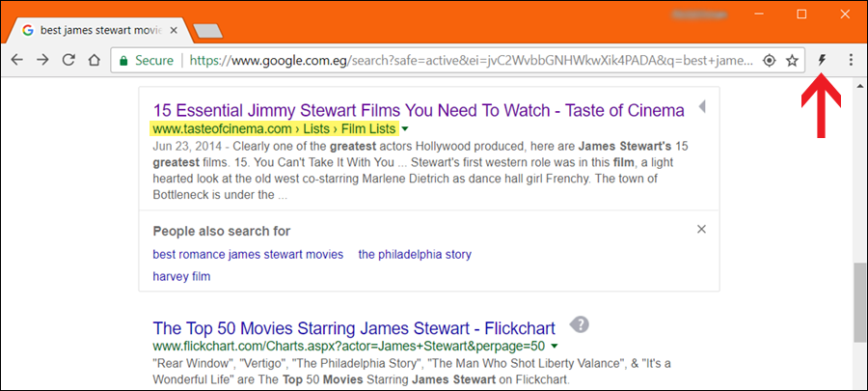Click the Jun 23, 2014 snippet text
868x391 pixels.
pyautogui.click(x=420, y=171)
